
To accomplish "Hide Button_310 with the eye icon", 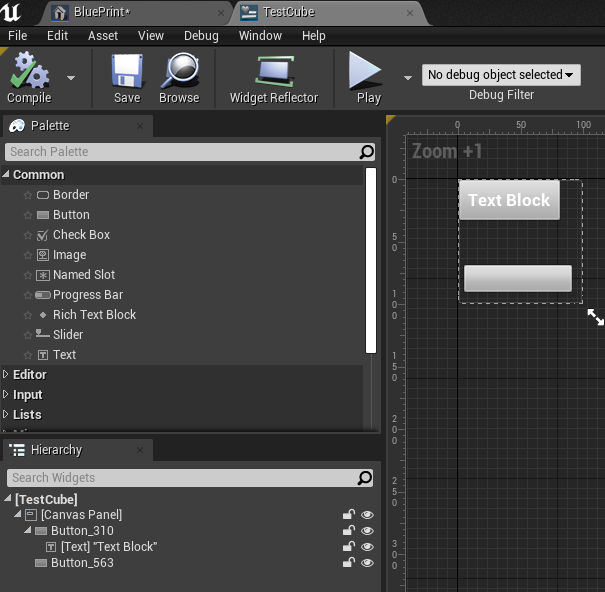I will point(367,531).
